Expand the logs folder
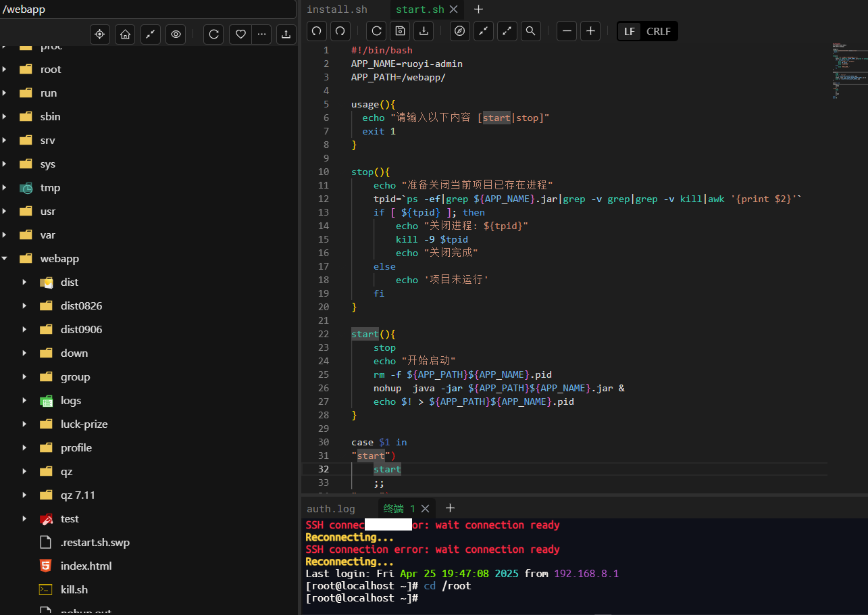Viewport: 868px width, 615px height. pyautogui.click(x=24, y=401)
